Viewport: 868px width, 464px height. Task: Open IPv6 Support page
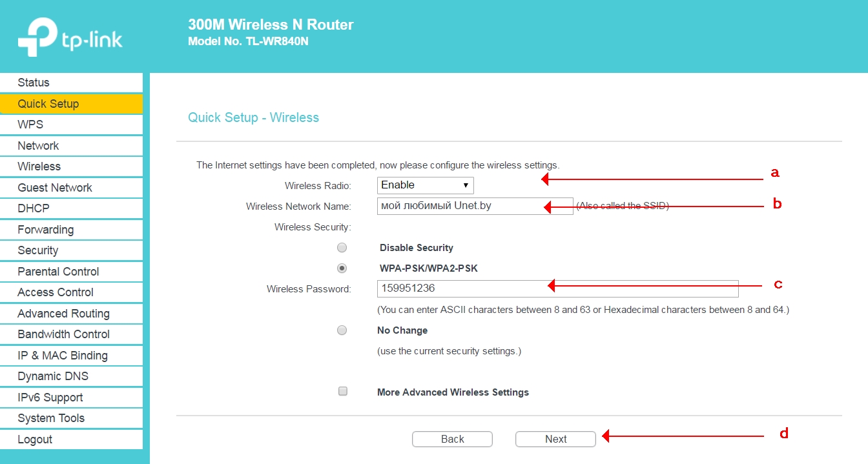coord(71,398)
